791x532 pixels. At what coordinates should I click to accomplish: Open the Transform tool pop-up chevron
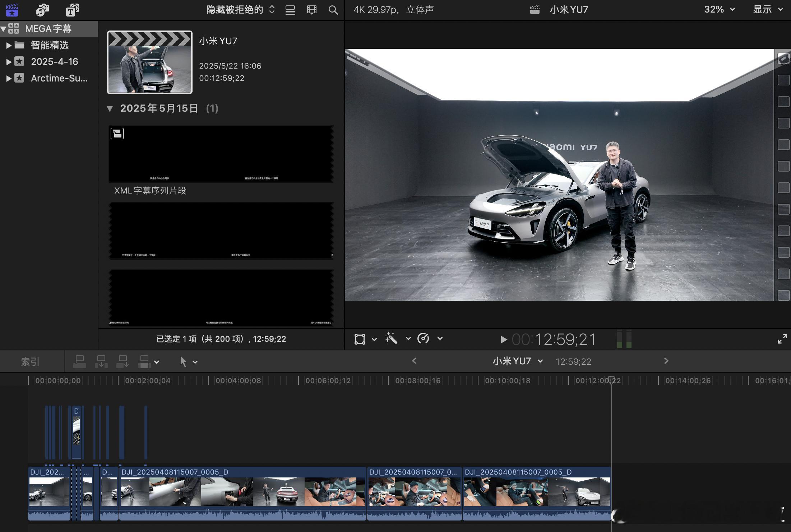coord(374,339)
